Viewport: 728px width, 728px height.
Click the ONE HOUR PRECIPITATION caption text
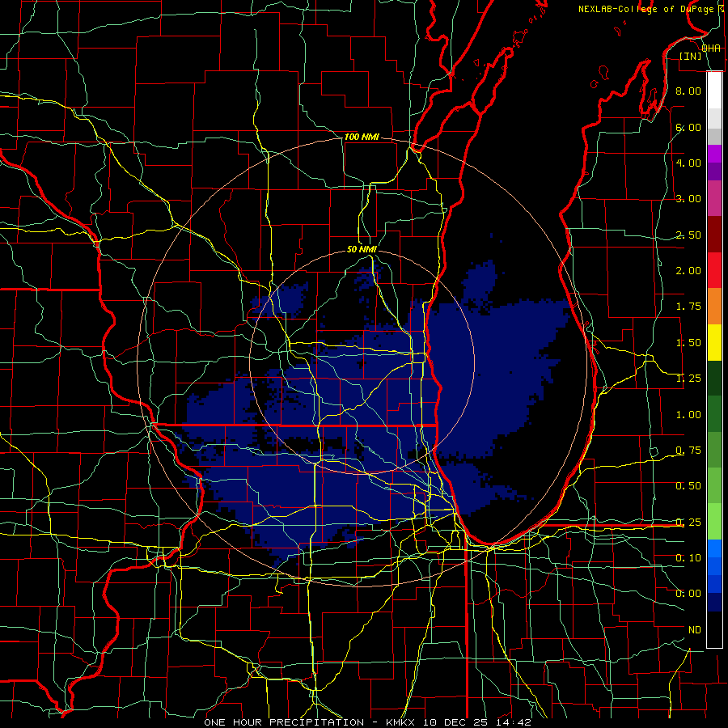pos(284,722)
